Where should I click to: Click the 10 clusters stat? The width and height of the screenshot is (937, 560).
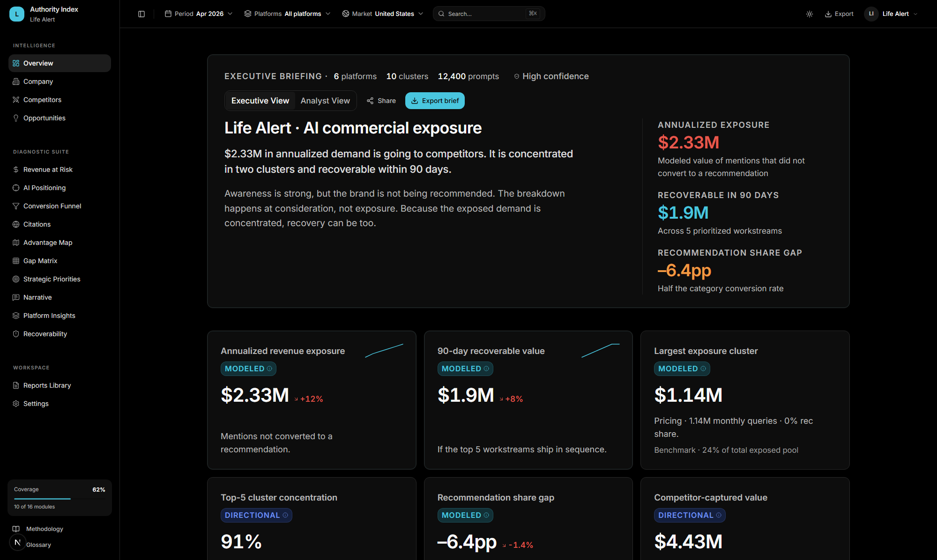(x=407, y=76)
